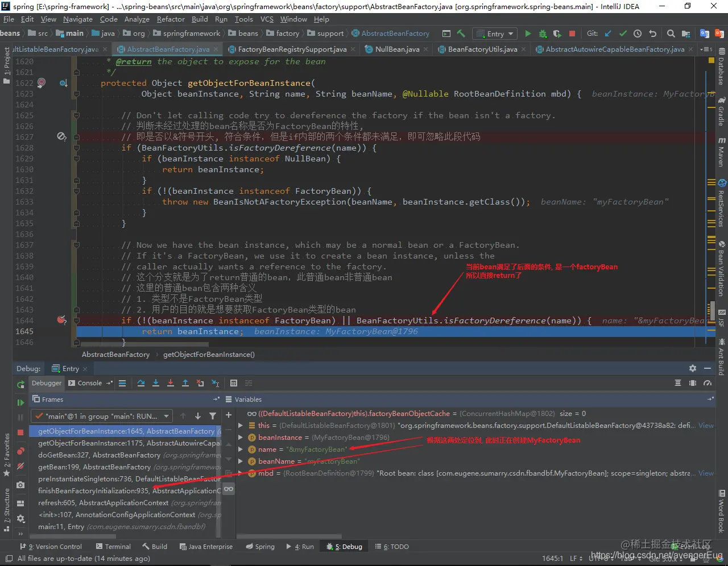
Task: Drop frame icon in debugger toolbar
Action: (200, 383)
